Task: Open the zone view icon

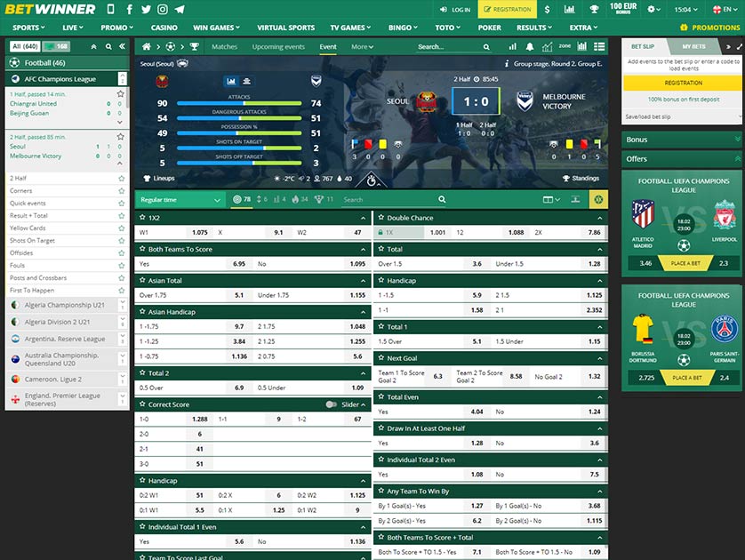Action: (565, 46)
